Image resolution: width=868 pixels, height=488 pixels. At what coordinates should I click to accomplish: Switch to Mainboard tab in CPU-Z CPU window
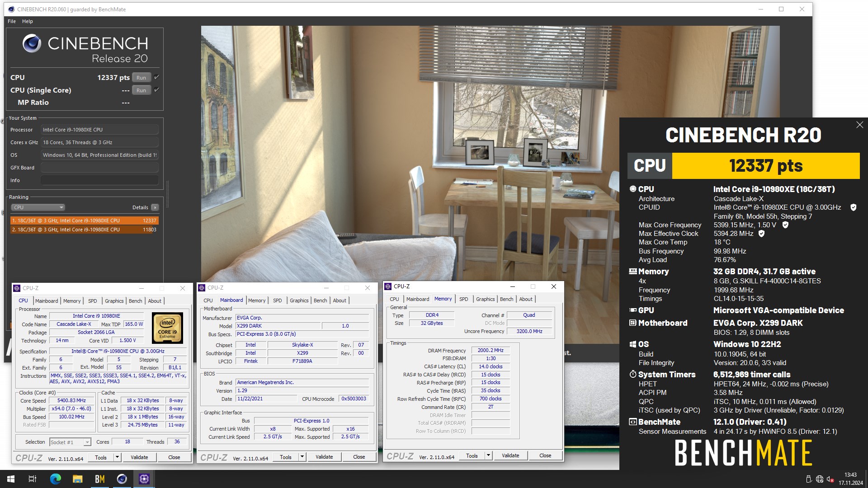coord(47,301)
